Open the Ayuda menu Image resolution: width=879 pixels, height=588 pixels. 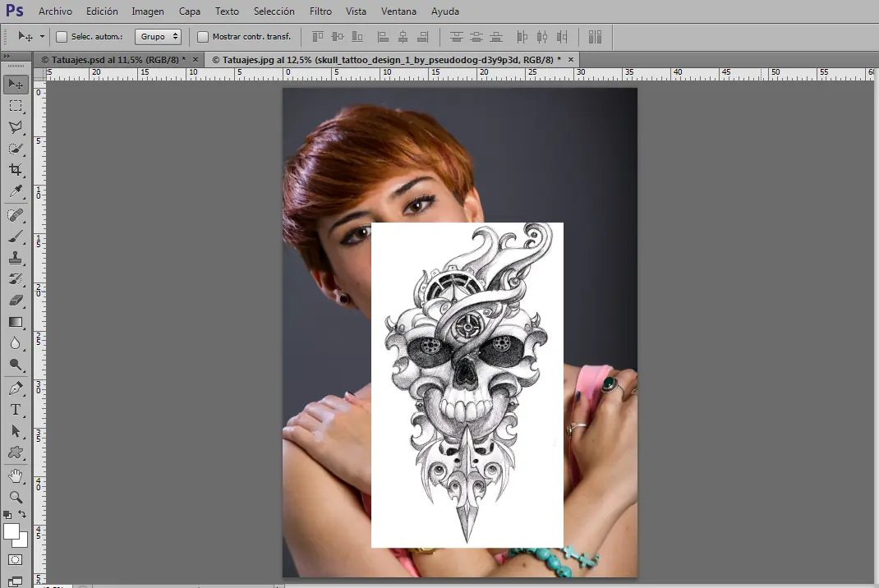[445, 11]
